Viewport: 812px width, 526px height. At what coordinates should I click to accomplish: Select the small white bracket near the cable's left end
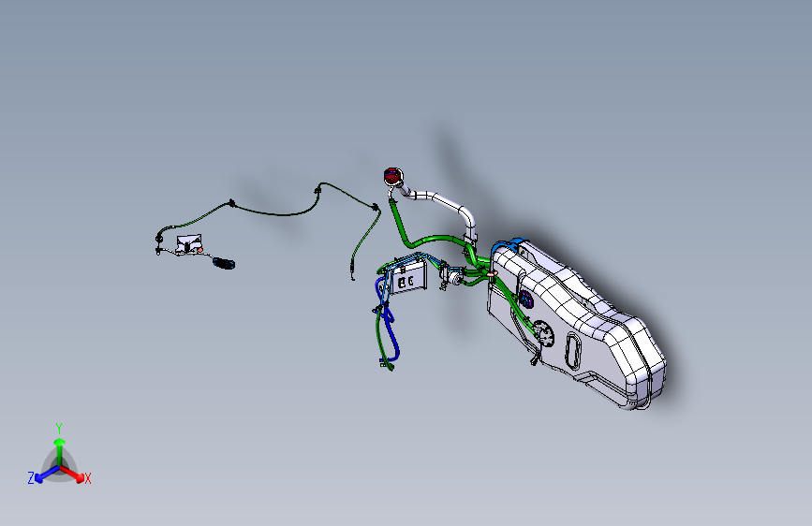[188, 244]
